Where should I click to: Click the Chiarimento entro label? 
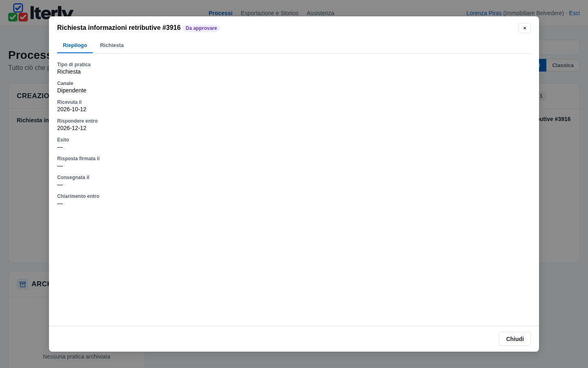coord(78,196)
